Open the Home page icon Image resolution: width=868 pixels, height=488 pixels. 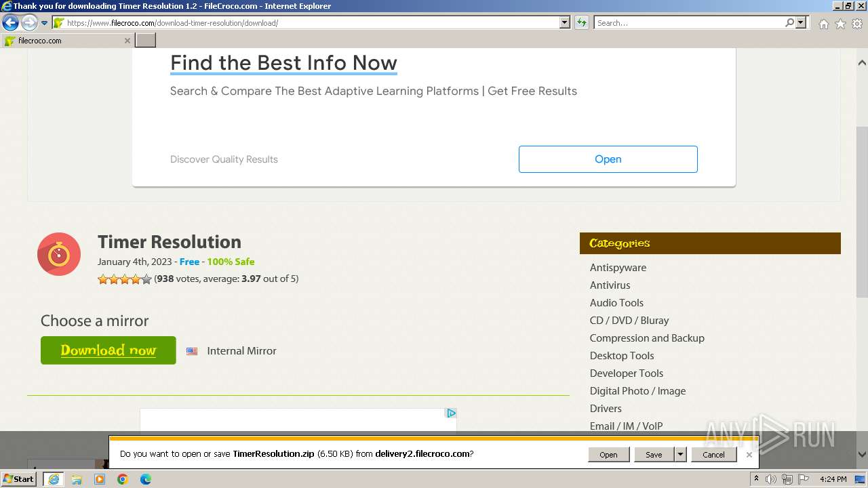click(x=823, y=24)
